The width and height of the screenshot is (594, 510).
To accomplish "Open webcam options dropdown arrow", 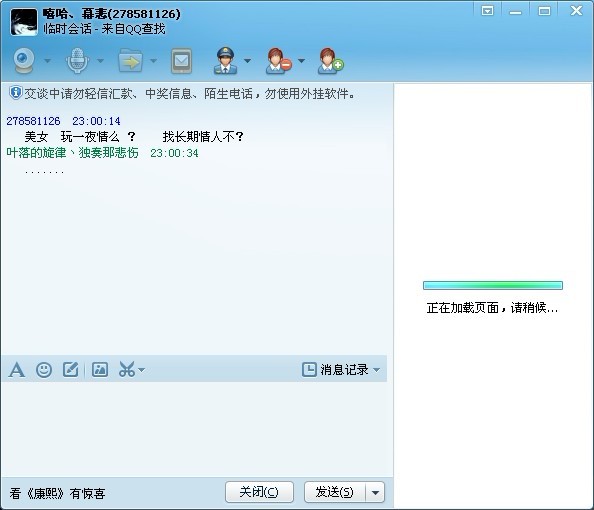I will pos(47,61).
